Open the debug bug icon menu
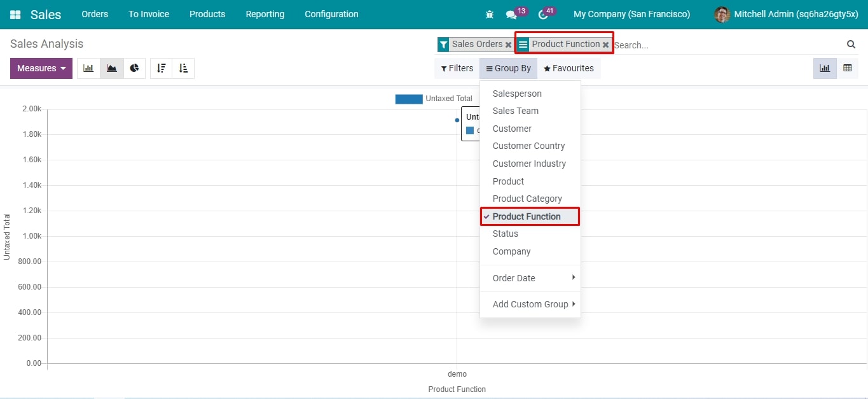The height and width of the screenshot is (399, 868). (x=489, y=14)
